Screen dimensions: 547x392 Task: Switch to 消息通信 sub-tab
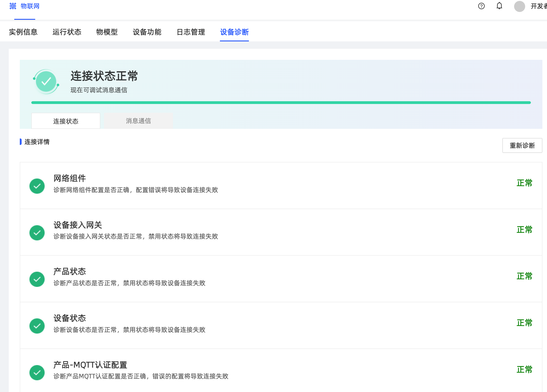pos(138,121)
